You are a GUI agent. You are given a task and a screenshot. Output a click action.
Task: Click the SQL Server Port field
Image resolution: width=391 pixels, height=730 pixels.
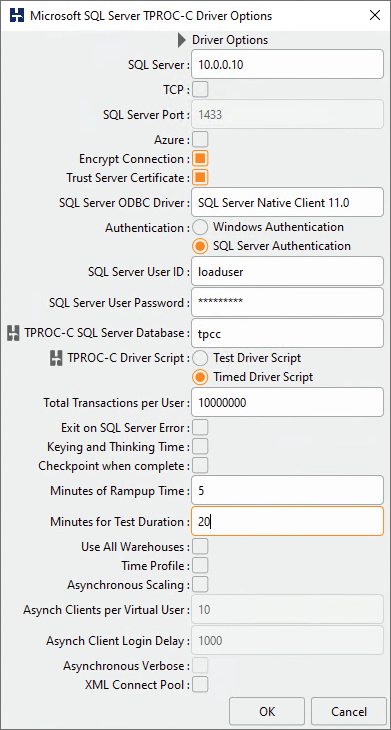pyautogui.click(x=287, y=114)
